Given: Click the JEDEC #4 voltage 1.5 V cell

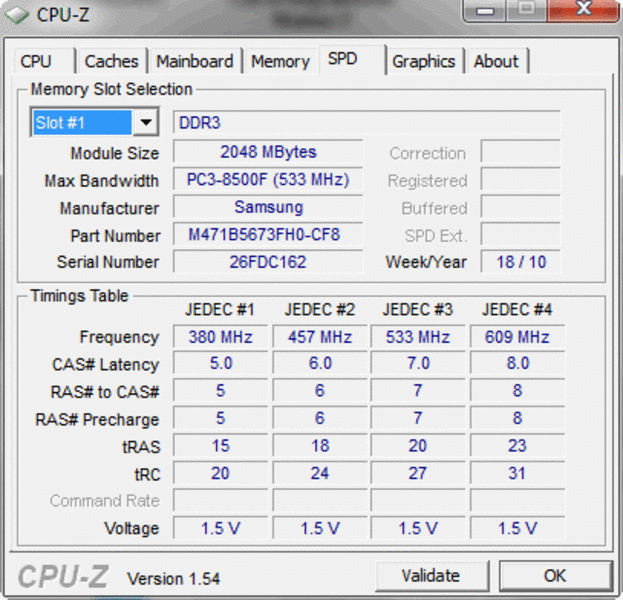Looking at the screenshot, I should point(517,528).
